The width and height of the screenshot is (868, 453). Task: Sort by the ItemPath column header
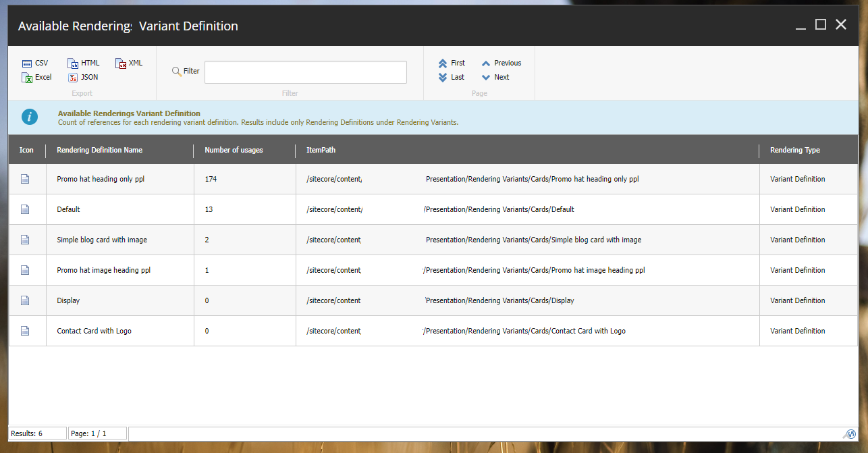(321, 150)
